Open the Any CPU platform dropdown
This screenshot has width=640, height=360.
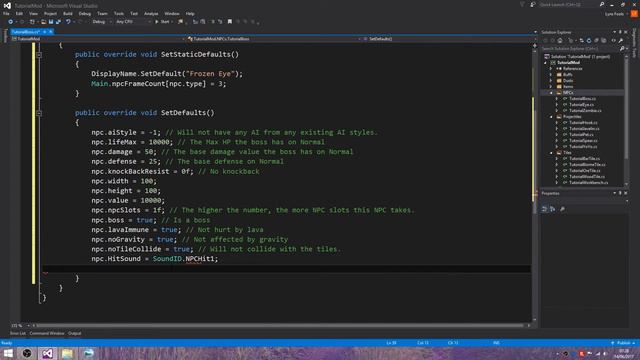click(x=133, y=22)
